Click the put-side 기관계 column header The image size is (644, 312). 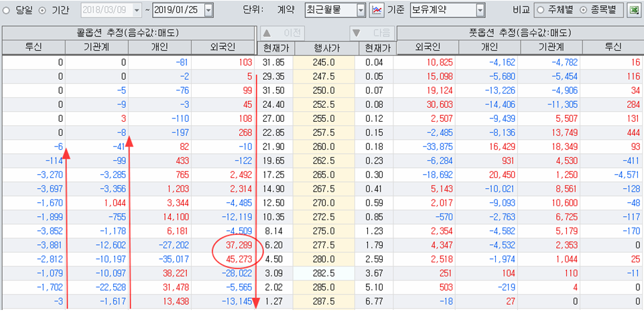point(550,47)
